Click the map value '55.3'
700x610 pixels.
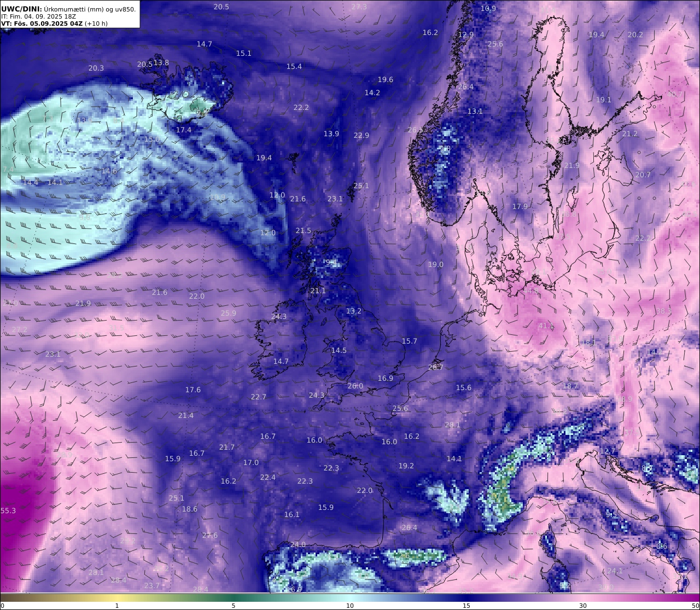[x=8, y=511]
